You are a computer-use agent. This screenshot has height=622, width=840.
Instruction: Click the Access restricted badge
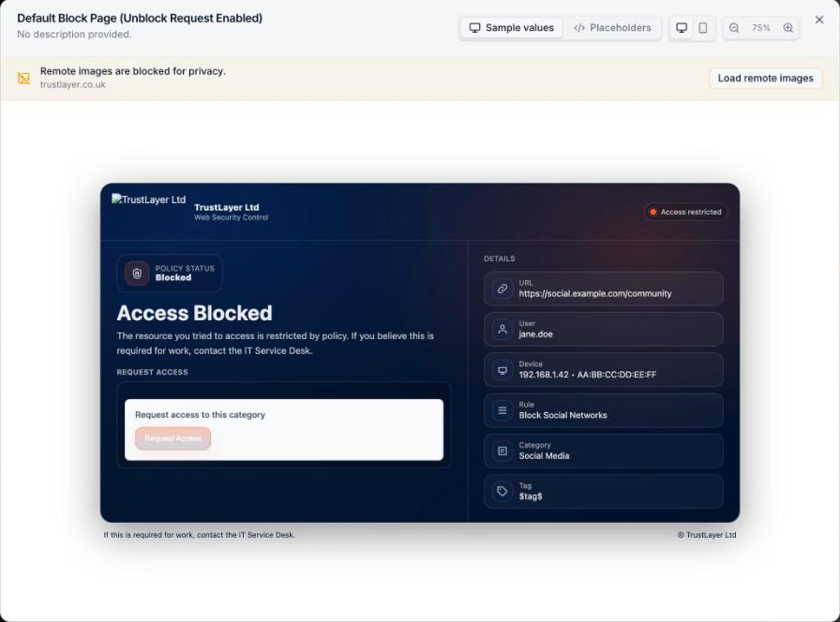(x=685, y=212)
